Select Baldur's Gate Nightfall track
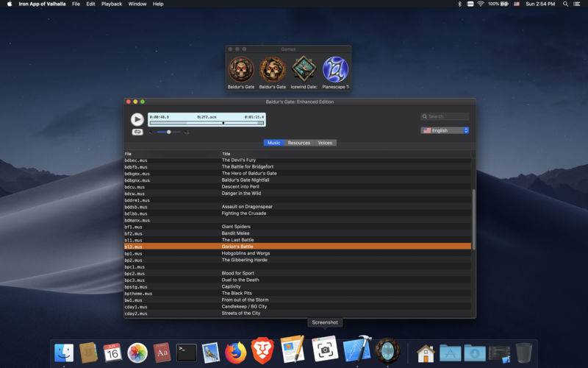Screen dimensions: 588x368 [298, 180]
